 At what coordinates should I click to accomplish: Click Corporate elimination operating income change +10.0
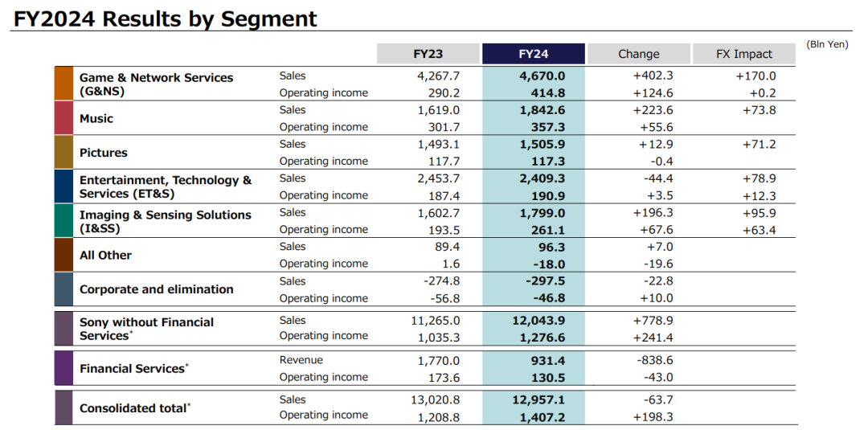click(657, 299)
